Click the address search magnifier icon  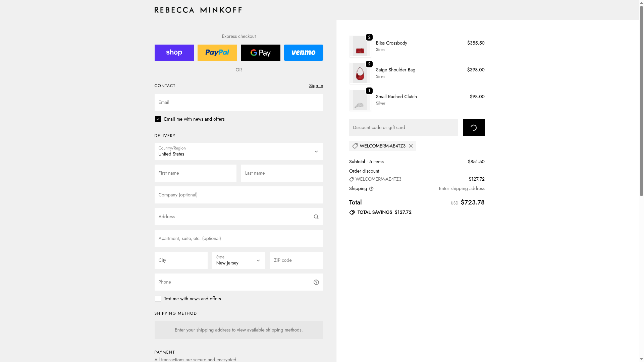point(316,217)
